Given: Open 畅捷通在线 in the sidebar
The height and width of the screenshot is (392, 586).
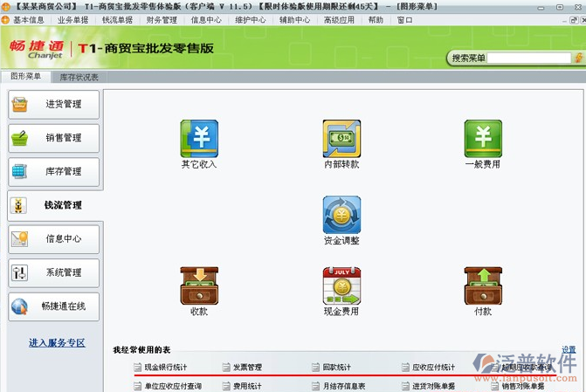Looking at the screenshot, I should click(54, 306).
